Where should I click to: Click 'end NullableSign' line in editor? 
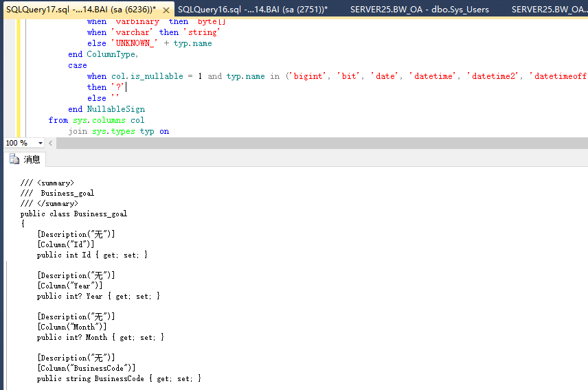pyautogui.click(x=106, y=109)
